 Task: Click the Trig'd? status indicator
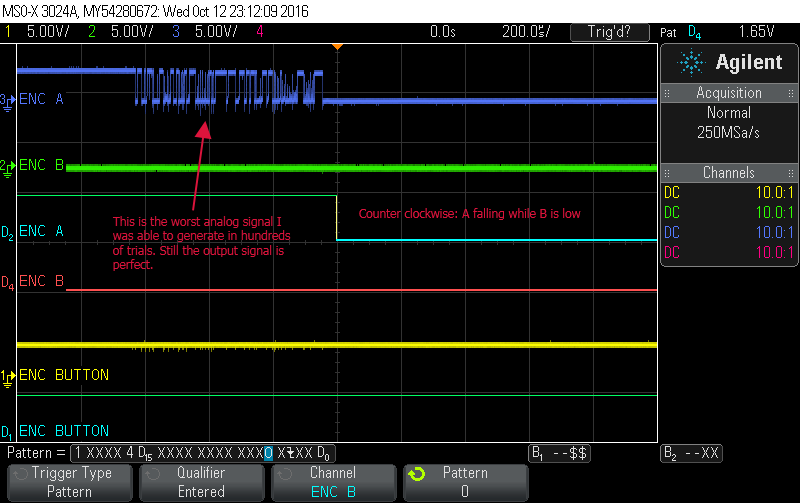[x=609, y=32]
